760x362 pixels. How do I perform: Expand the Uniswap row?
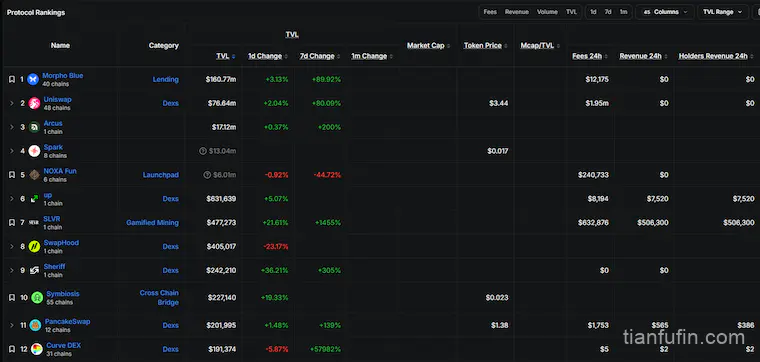12,103
